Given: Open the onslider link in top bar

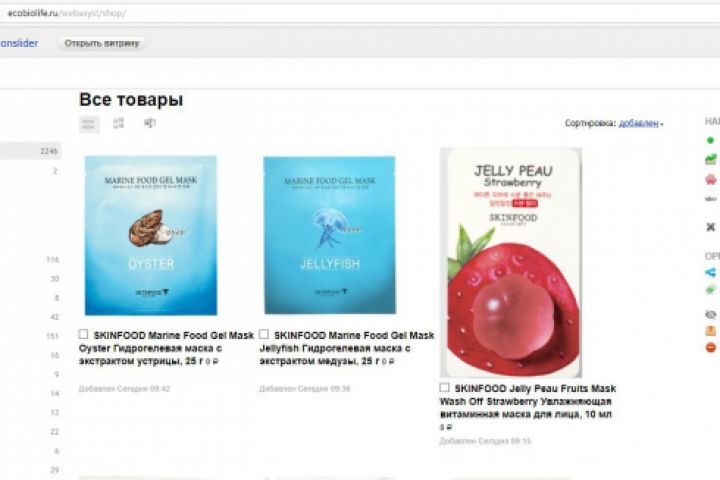Looking at the screenshot, I should 19,43.
